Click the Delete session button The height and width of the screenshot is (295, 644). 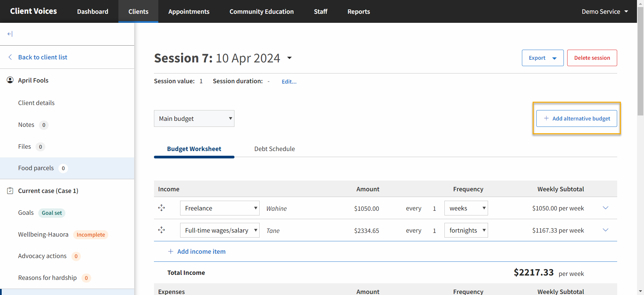[x=592, y=58]
